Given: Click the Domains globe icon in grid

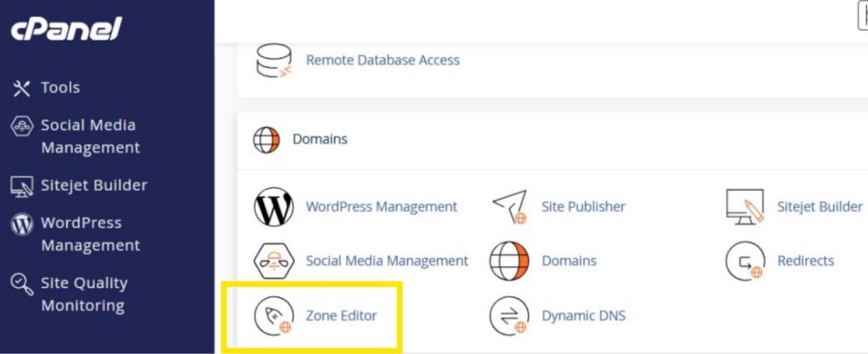Looking at the screenshot, I should point(509,261).
